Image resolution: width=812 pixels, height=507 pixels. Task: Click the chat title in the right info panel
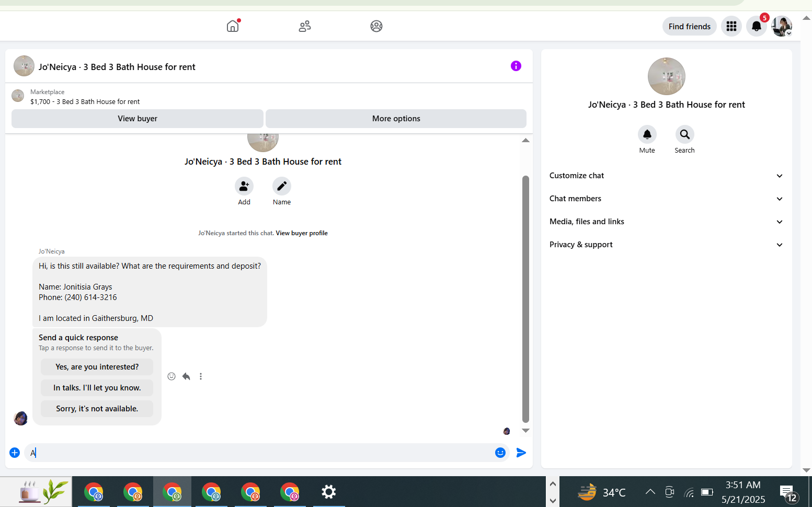click(667, 105)
